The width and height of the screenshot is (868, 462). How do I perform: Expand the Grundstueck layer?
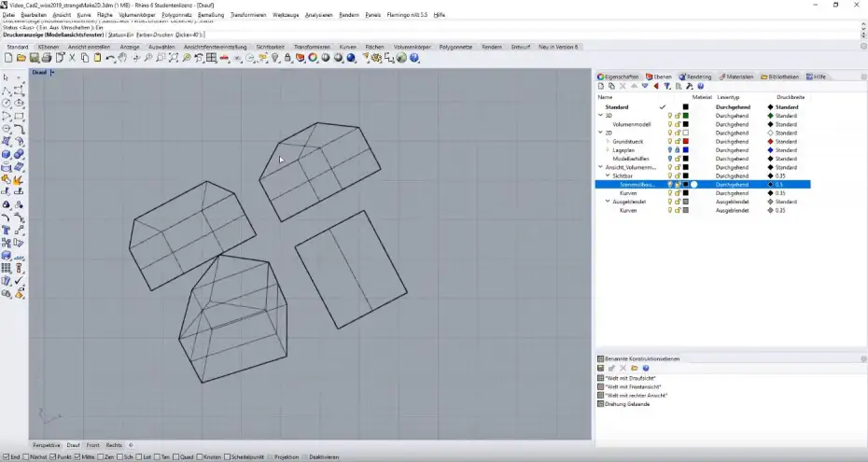point(608,142)
